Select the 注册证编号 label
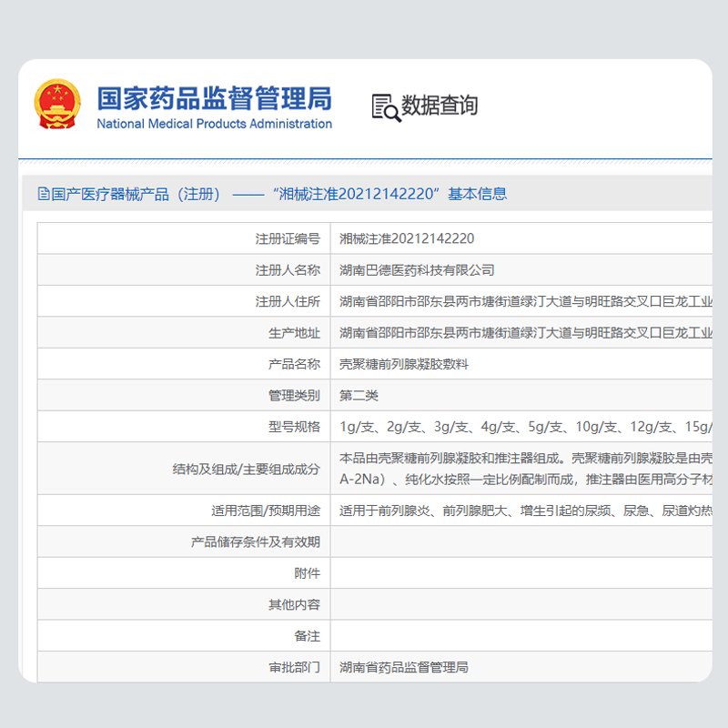This screenshot has height=728, width=728. 288,238
